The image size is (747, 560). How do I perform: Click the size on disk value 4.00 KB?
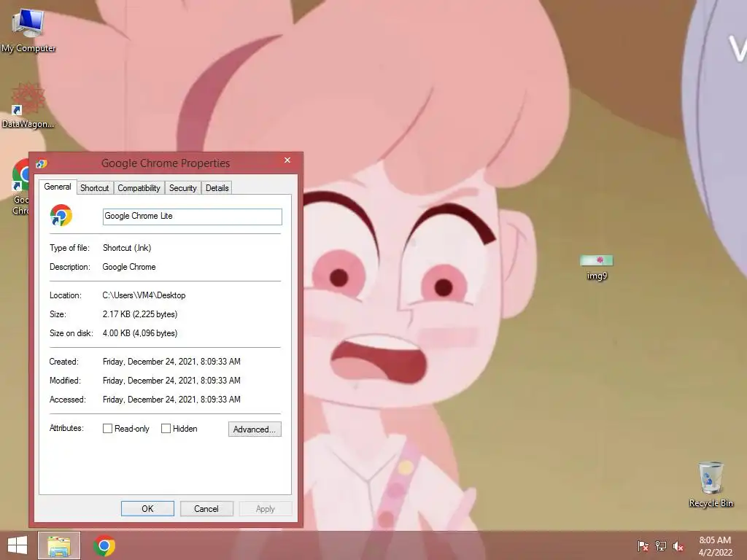[140, 333]
